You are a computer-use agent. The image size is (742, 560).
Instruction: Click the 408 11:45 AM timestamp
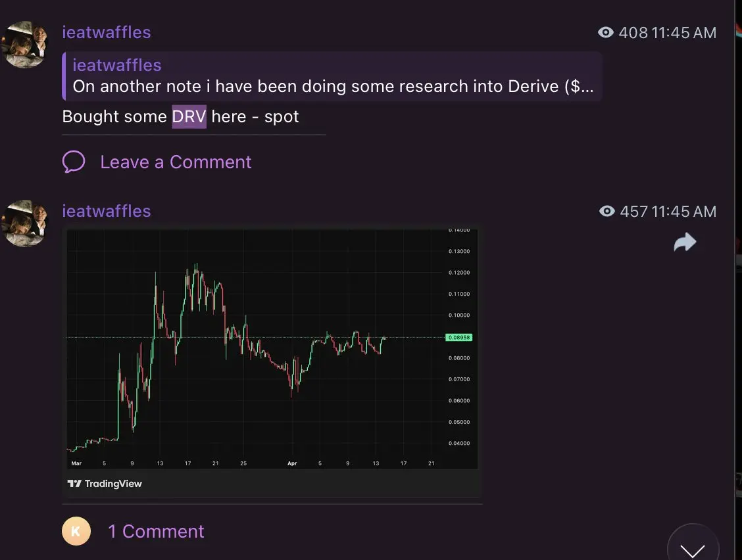[667, 32]
